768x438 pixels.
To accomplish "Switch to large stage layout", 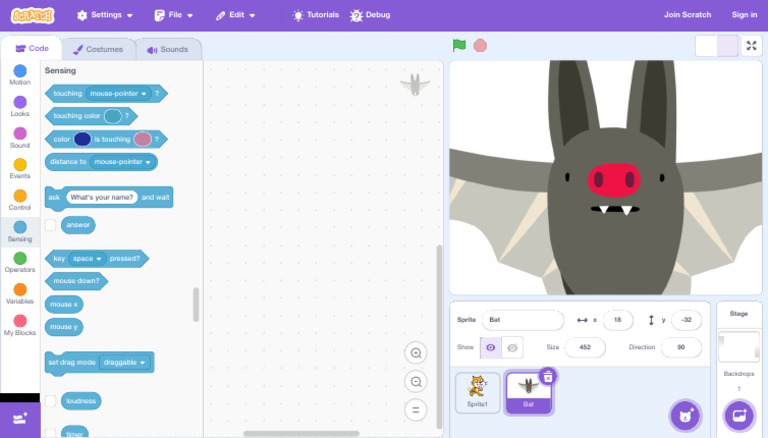I will pyautogui.click(x=727, y=46).
